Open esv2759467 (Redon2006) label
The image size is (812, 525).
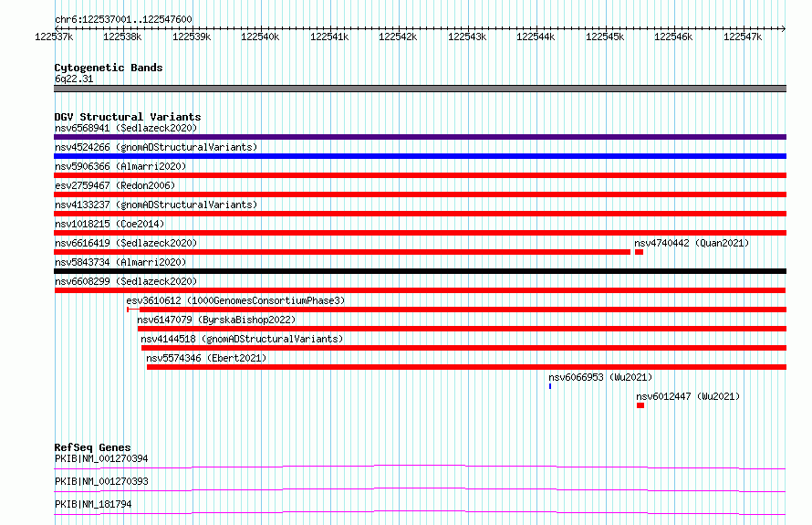click(x=115, y=185)
